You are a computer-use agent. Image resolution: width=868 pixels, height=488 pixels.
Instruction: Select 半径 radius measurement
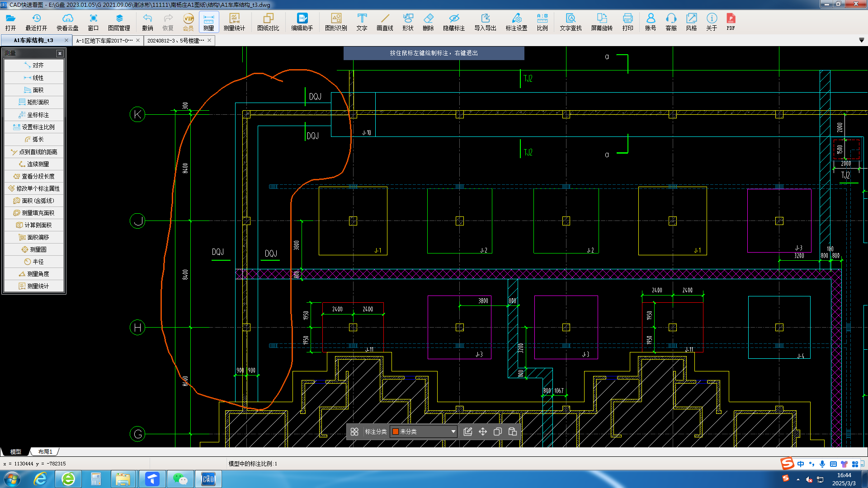tap(34, 262)
